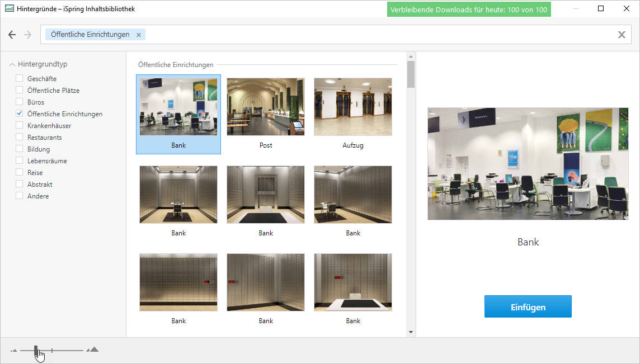This screenshot has width=640, height=364.
Task: Enable the Restaurants filter checkbox
Action: (20, 137)
